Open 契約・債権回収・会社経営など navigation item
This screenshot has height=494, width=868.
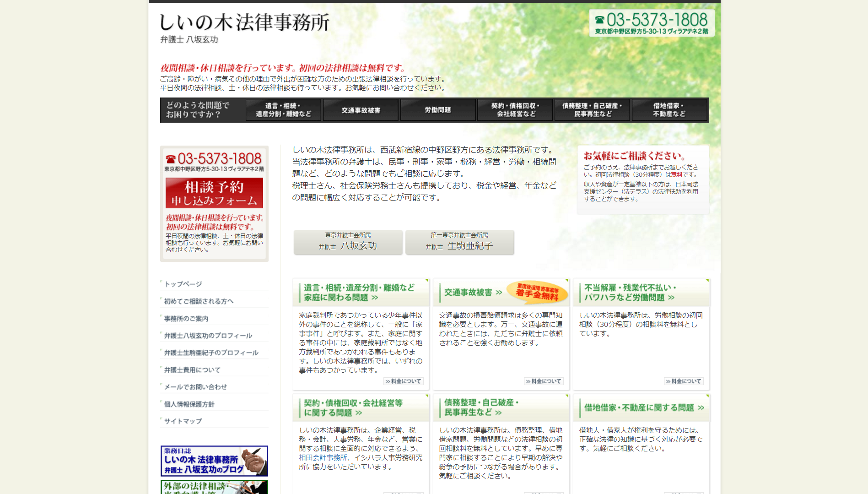(515, 110)
